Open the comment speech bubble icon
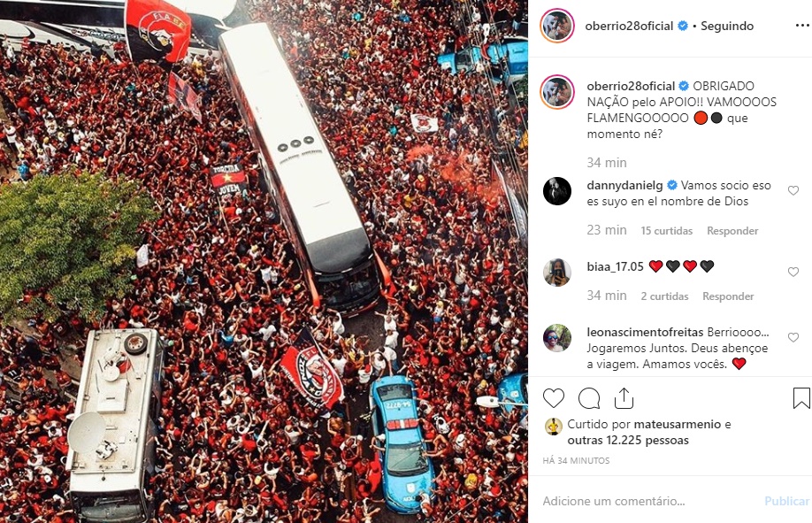812x523 pixels. coord(589,398)
